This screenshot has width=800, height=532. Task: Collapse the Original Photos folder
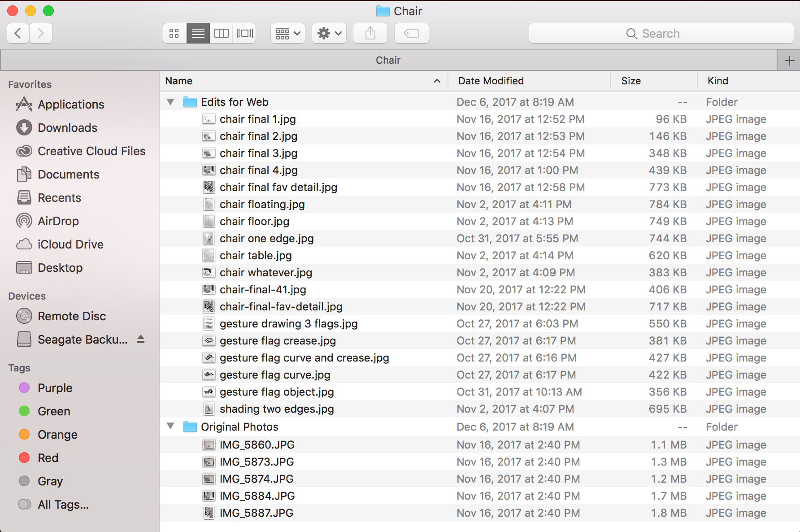pos(170,426)
